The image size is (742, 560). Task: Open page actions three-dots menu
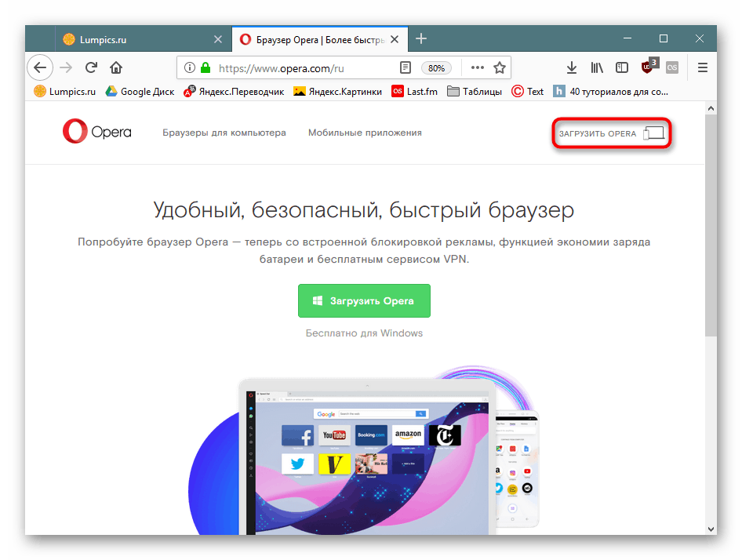478,67
